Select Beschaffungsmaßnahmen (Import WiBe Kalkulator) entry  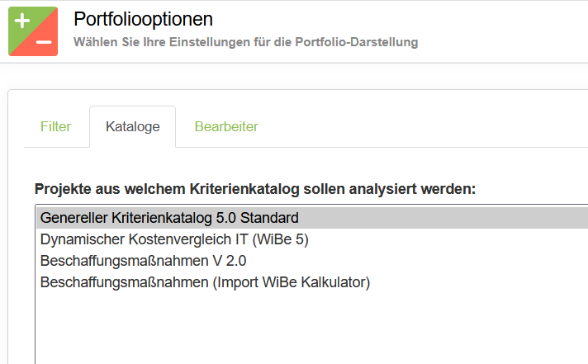(205, 282)
